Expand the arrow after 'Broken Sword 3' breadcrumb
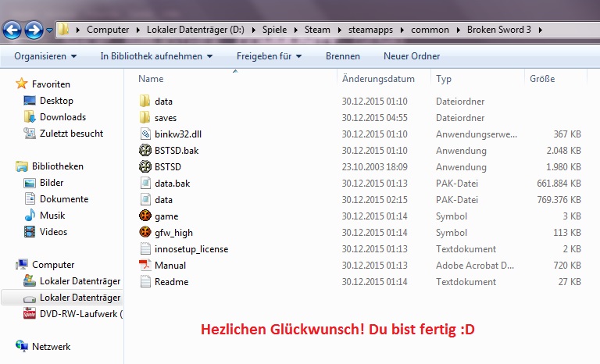The image size is (600, 364). [541, 30]
